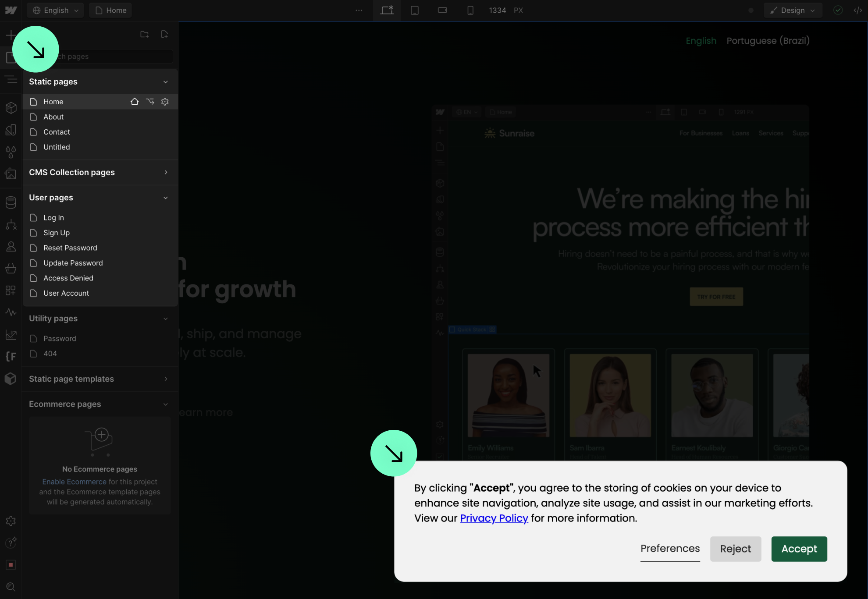Viewport: 868px width, 599px height.
Task: Open the Ecommerce basket icon
Action: [x=11, y=268]
